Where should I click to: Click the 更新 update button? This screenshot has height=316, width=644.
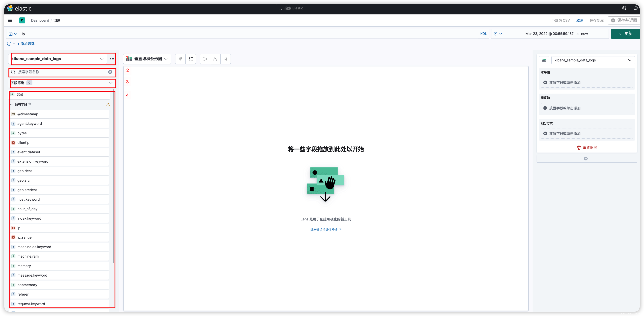625,34
